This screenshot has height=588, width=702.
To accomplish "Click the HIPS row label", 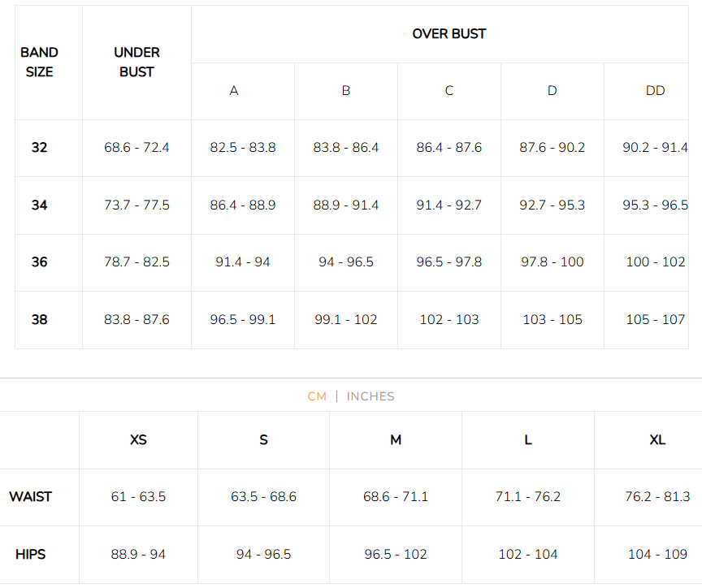I will (x=31, y=554).
